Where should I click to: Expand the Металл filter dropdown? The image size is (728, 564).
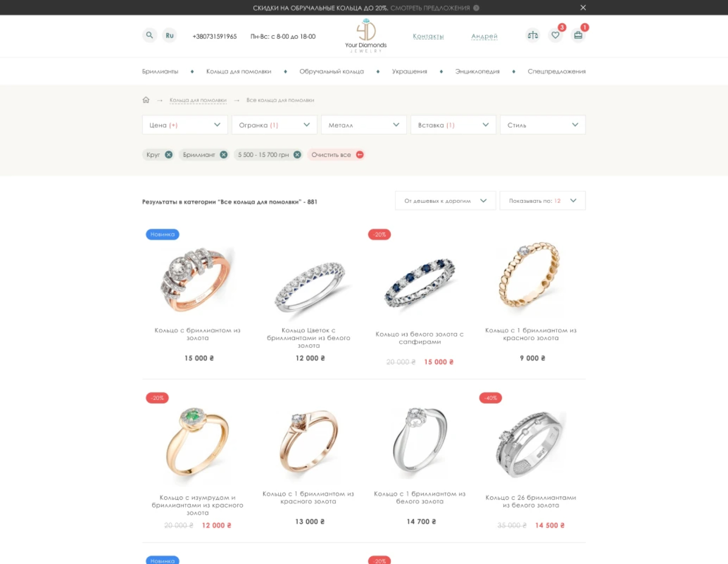pos(364,125)
